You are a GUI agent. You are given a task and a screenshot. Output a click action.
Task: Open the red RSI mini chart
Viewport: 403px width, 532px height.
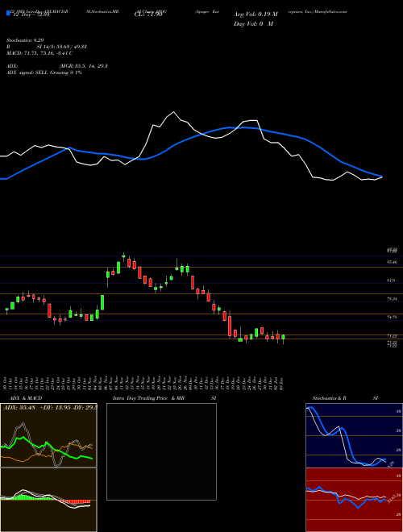(354, 500)
